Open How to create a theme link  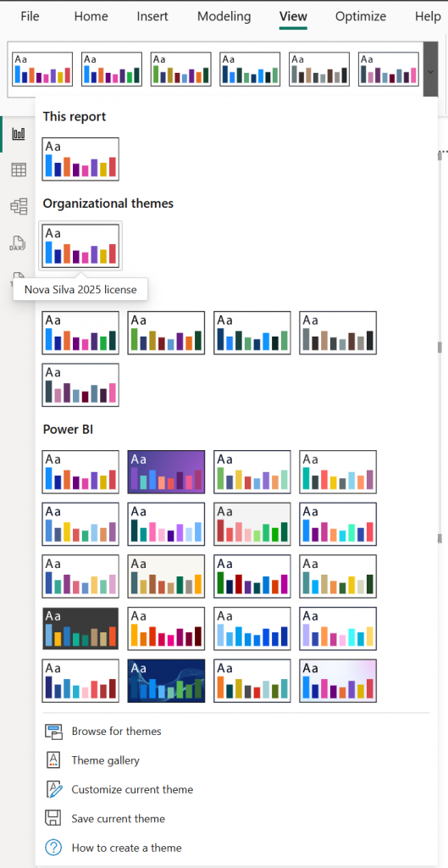[x=126, y=848]
